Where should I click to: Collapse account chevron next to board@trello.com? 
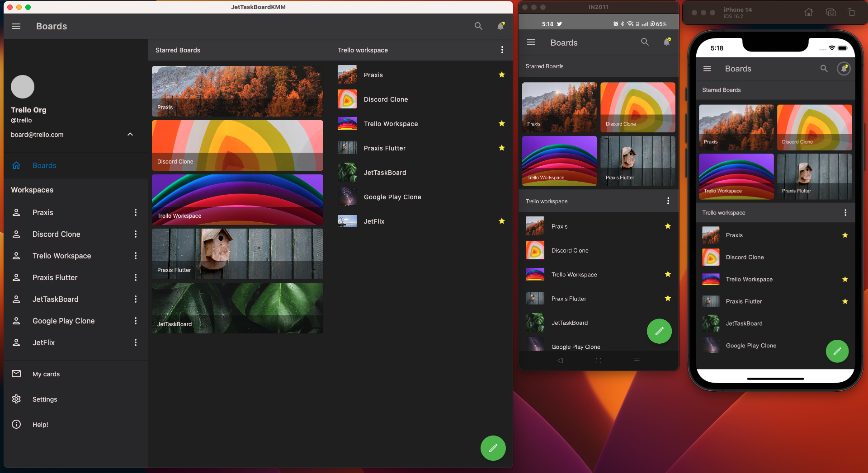(x=130, y=134)
